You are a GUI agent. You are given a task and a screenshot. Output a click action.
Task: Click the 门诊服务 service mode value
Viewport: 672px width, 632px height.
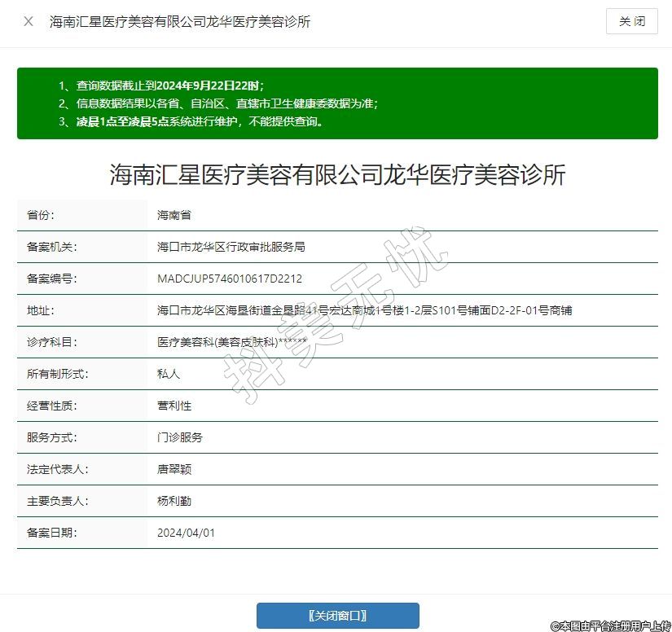click(x=179, y=437)
